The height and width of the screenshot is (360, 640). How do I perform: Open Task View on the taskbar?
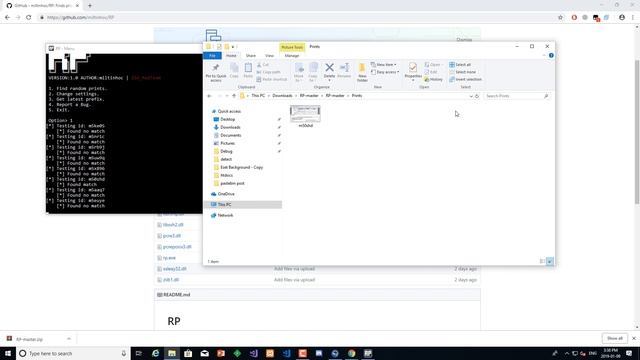click(139, 353)
